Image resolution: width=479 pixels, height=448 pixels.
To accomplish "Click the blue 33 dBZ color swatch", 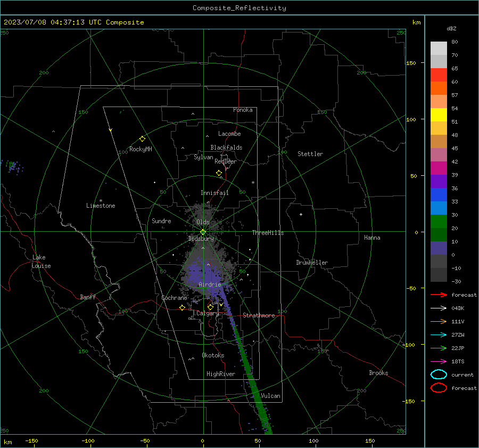I will tap(439, 195).
